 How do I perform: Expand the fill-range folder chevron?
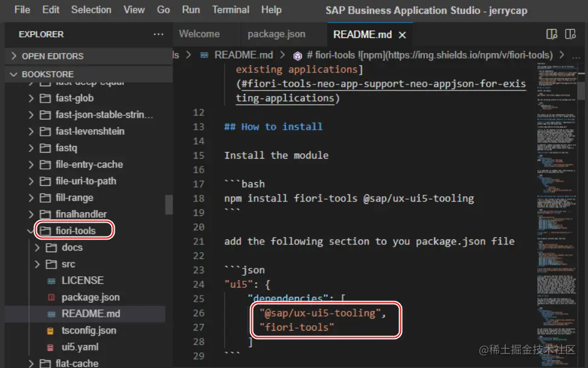(x=31, y=197)
